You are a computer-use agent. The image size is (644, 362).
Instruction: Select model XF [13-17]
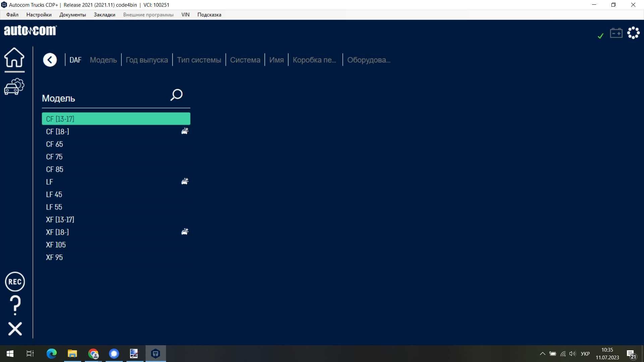click(116, 220)
